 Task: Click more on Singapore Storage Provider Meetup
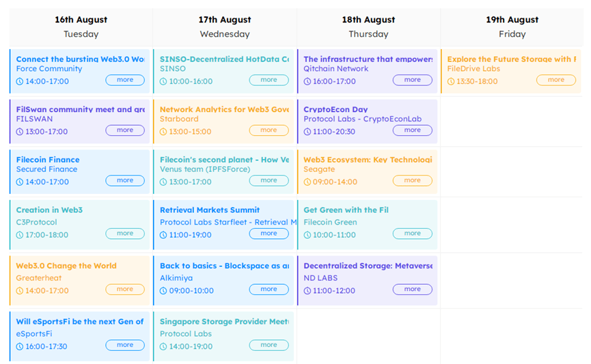tap(269, 346)
